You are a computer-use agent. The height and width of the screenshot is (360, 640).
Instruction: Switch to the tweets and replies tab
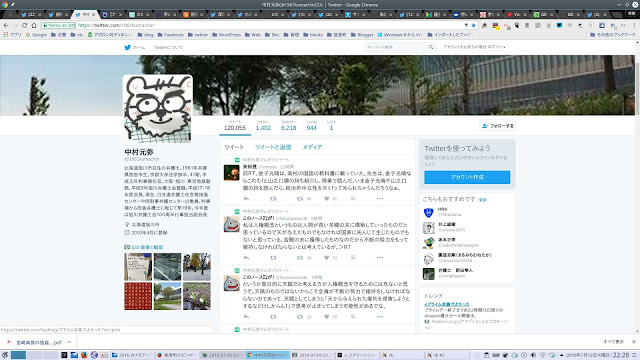[273, 147]
